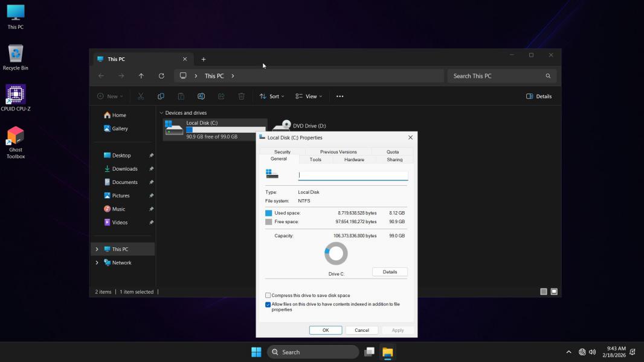Click the Details button under Drive C
Screen dimensions: 644x362
click(x=390, y=272)
